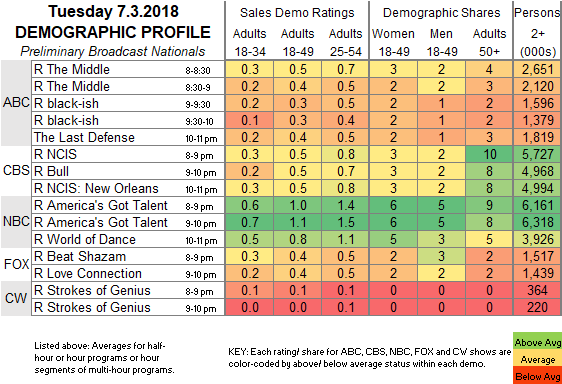
Task: Select the CBS network label
Action: (x=16, y=170)
